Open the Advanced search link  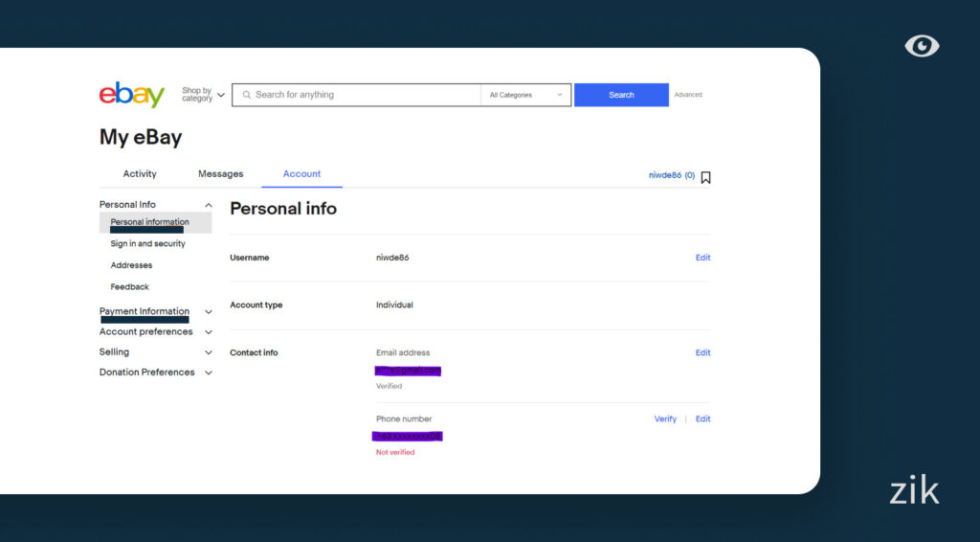click(x=687, y=95)
